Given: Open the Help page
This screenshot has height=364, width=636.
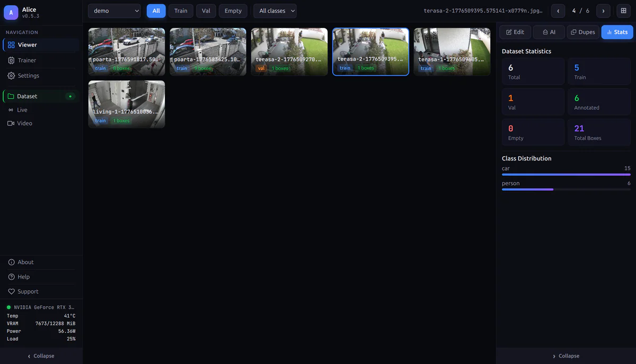Looking at the screenshot, I should click(21, 277).
